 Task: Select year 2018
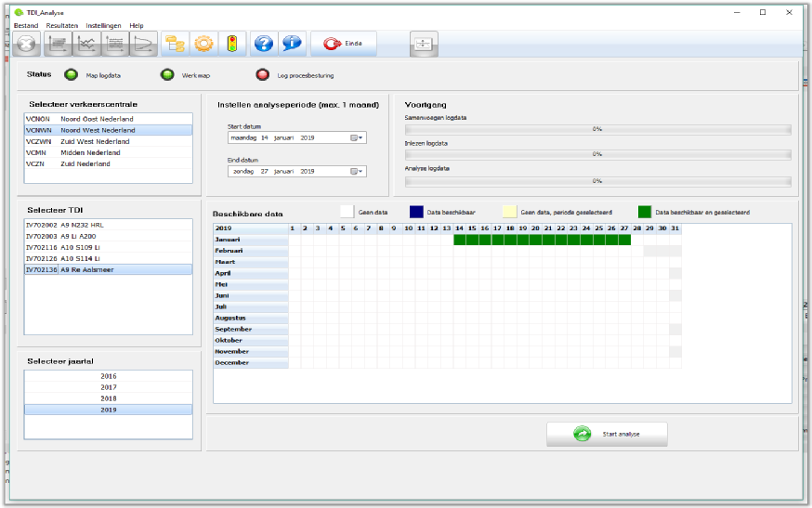coord(108,398)
